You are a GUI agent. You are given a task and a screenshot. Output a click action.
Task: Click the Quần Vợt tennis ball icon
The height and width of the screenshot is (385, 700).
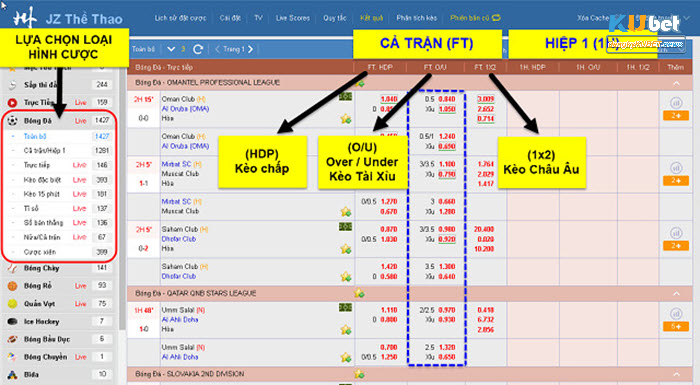[12, 304]
